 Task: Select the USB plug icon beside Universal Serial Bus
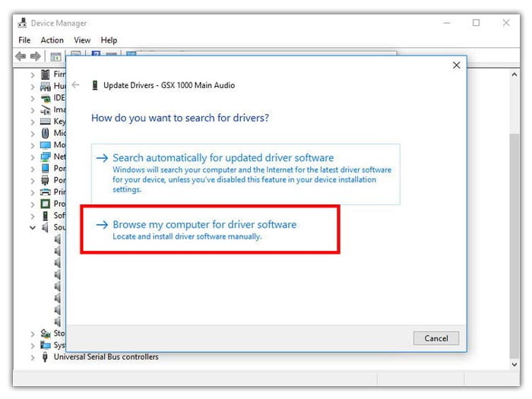click(45, 357)
